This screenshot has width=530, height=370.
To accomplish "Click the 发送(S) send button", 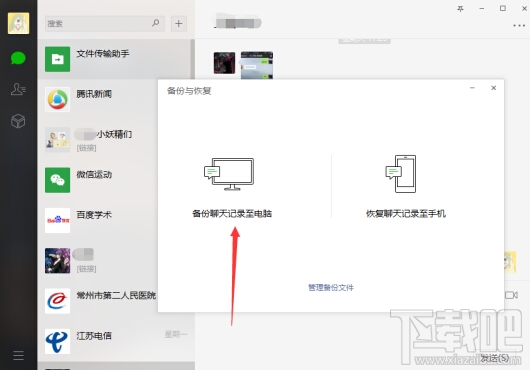I will [x=495, y=358].
